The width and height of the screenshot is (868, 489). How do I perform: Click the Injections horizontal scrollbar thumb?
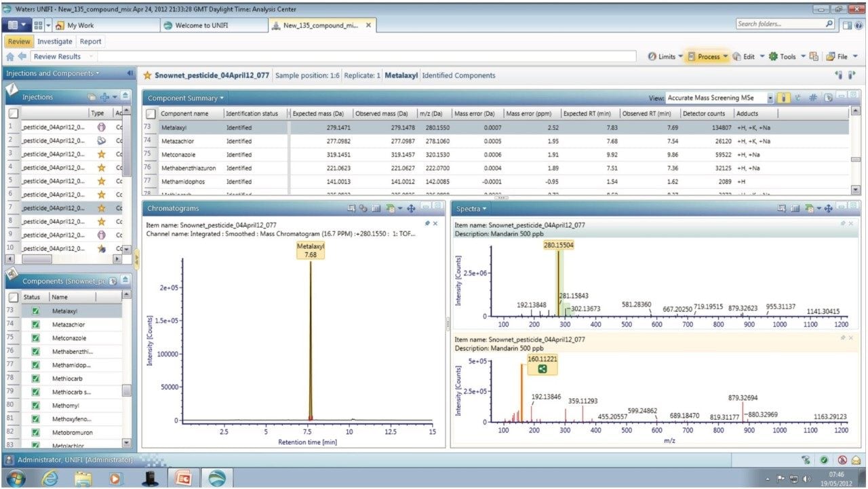tap(37, 259)
